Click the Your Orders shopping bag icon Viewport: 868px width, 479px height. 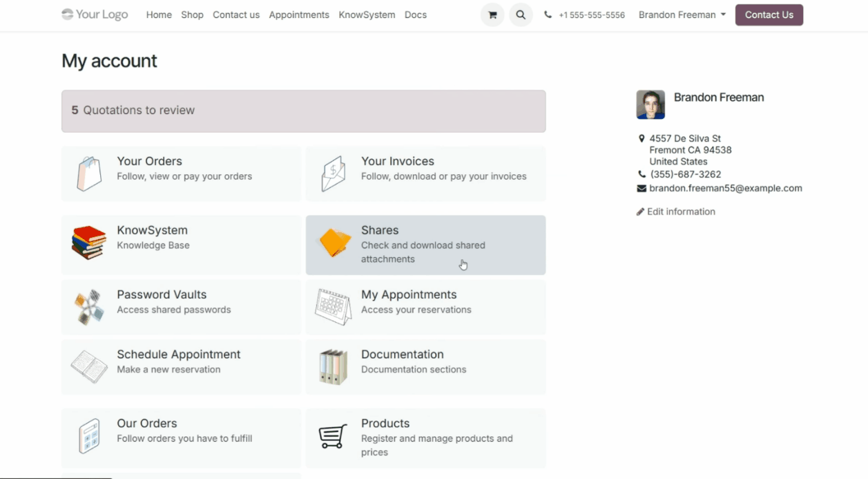pos(89,173)
